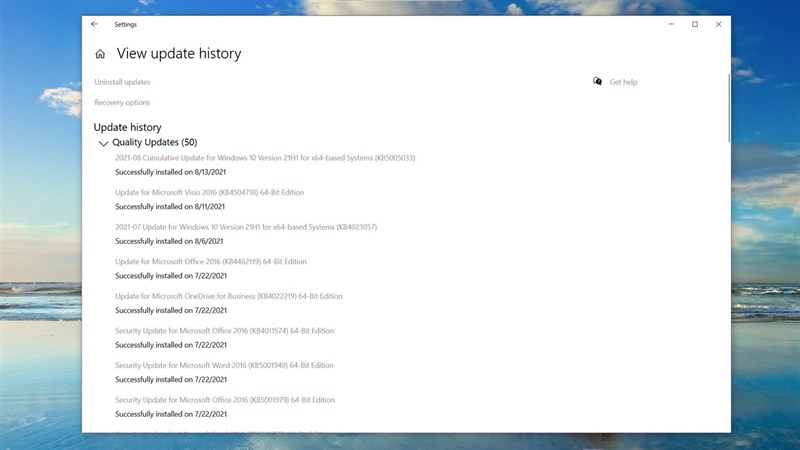Screen dimensions: 800x450
Task: Click the back arrow in Settings title bar
Action: click(x=95, y=24)
